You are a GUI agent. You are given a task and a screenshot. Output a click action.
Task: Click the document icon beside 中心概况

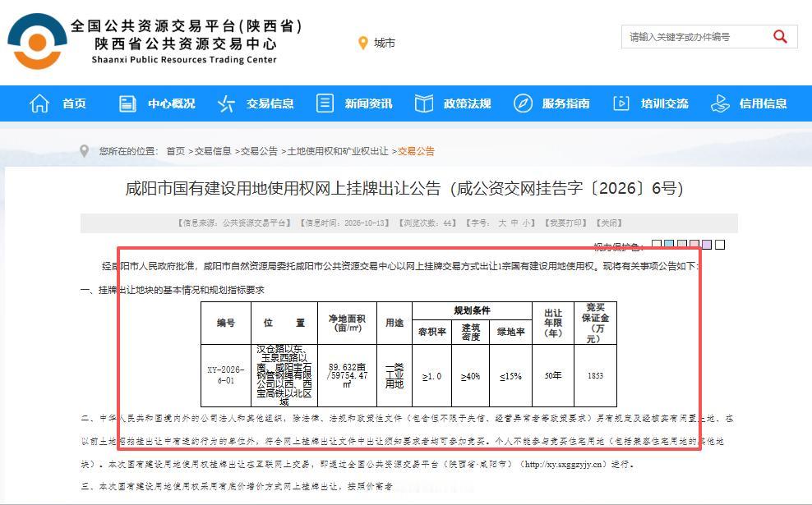(x=127, y=103)
